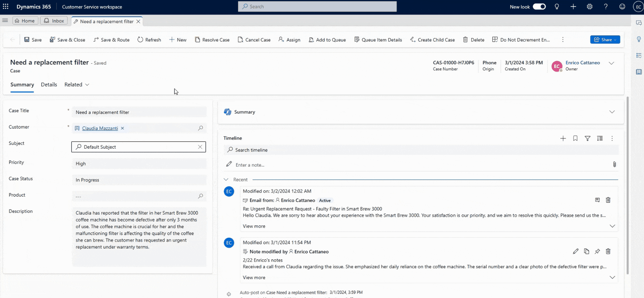
Task: Pin the note modified by Enrico Cattaneo
Action: [x=597, y=252]
